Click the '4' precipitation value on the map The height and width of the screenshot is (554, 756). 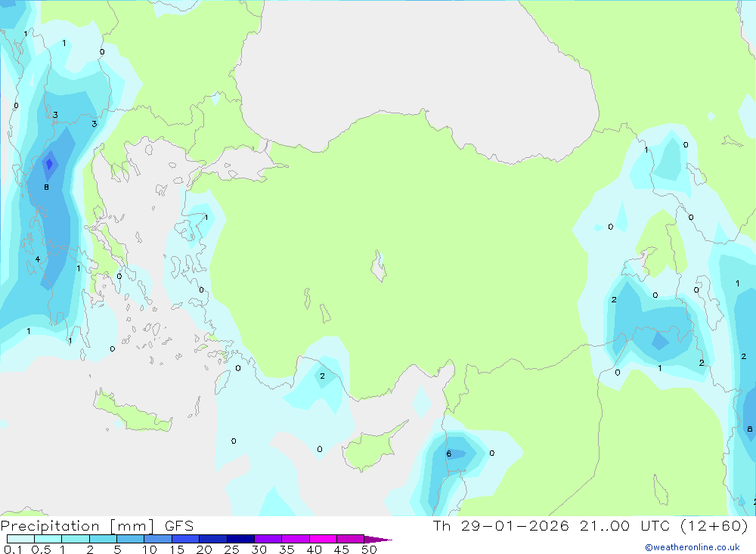coord(38,259)
